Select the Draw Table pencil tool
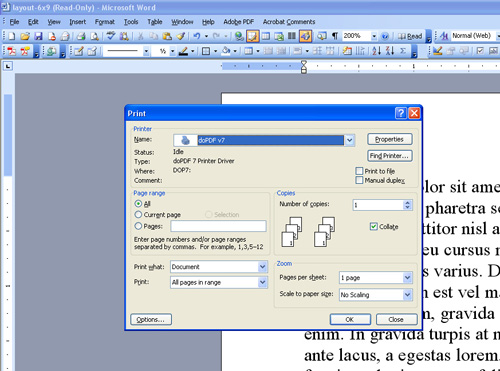500x371 pixels. click(79, 51)
